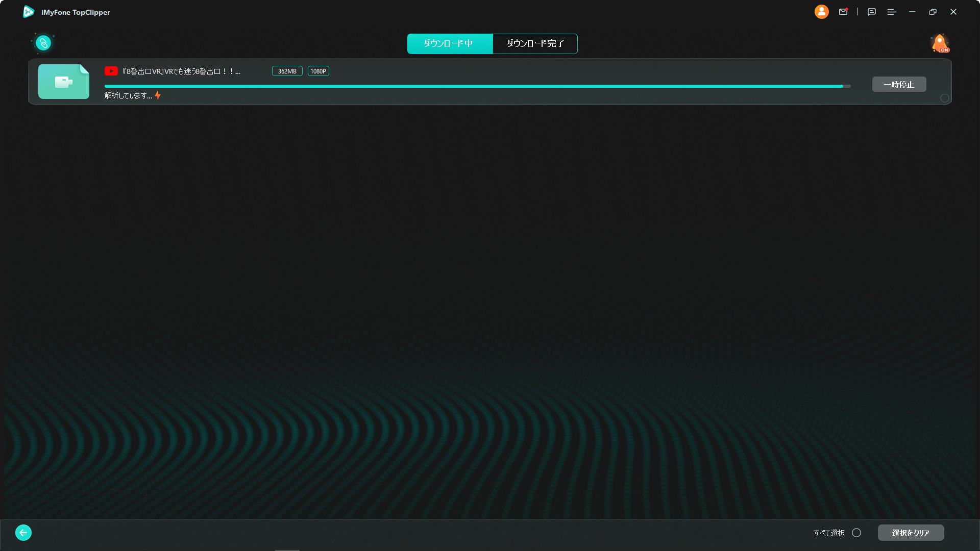
Task: Switch to ダウンロード完了 tab
Action: point(535,44)
